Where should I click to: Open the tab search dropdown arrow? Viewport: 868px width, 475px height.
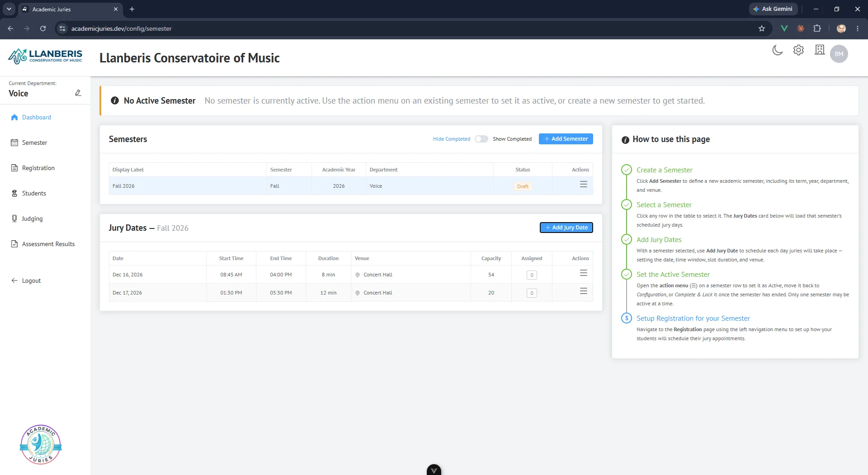coord(9,9)
